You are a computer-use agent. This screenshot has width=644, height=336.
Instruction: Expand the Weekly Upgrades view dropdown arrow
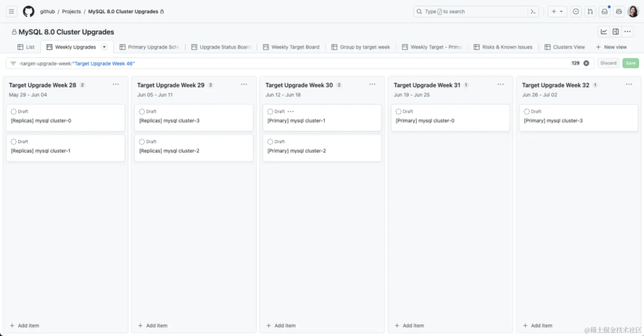point(104,47)
